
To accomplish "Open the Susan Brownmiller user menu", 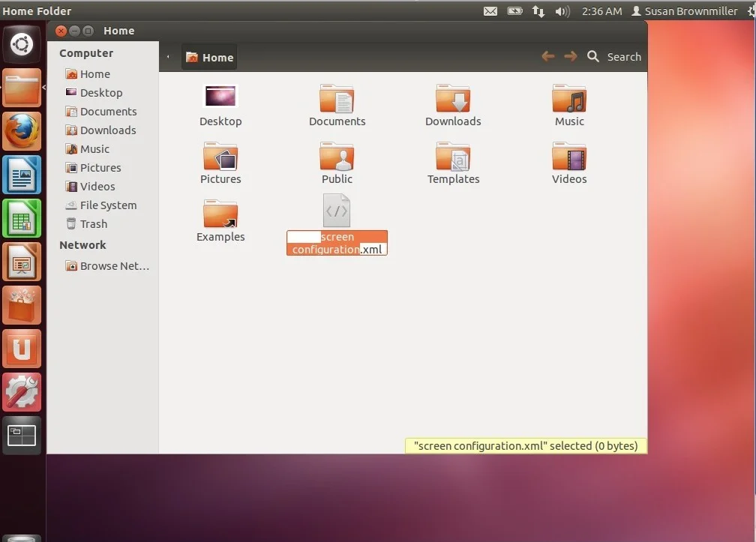I will click(684, 11).
